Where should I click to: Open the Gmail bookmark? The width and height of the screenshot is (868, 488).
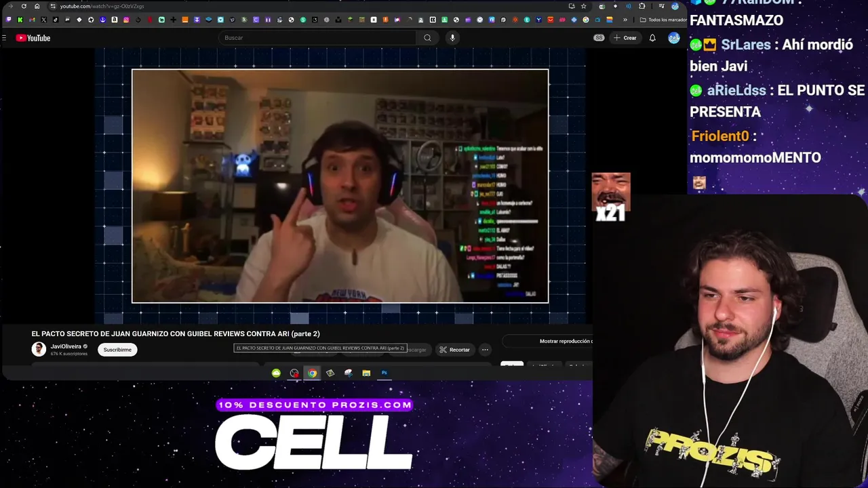(32, 20)
